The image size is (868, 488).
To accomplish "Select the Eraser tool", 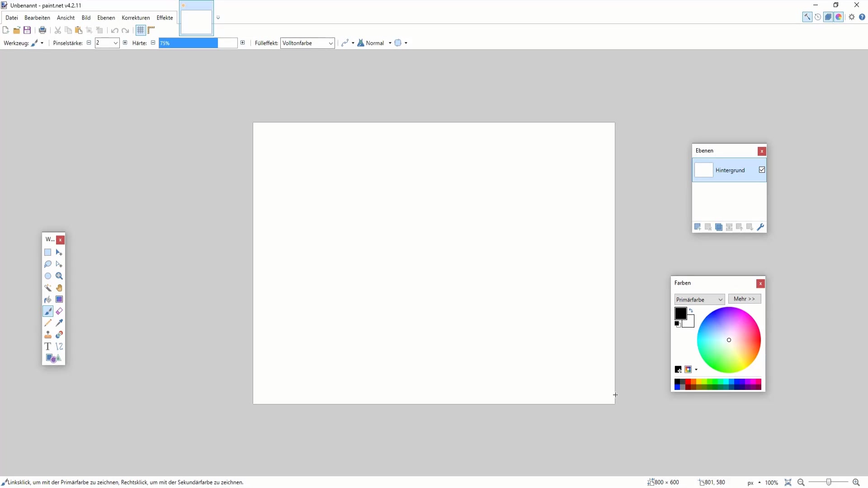I will (59, 311).
